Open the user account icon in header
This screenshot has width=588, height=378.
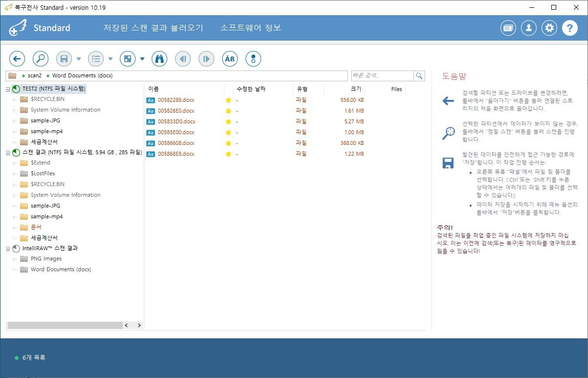coord(529,28)
